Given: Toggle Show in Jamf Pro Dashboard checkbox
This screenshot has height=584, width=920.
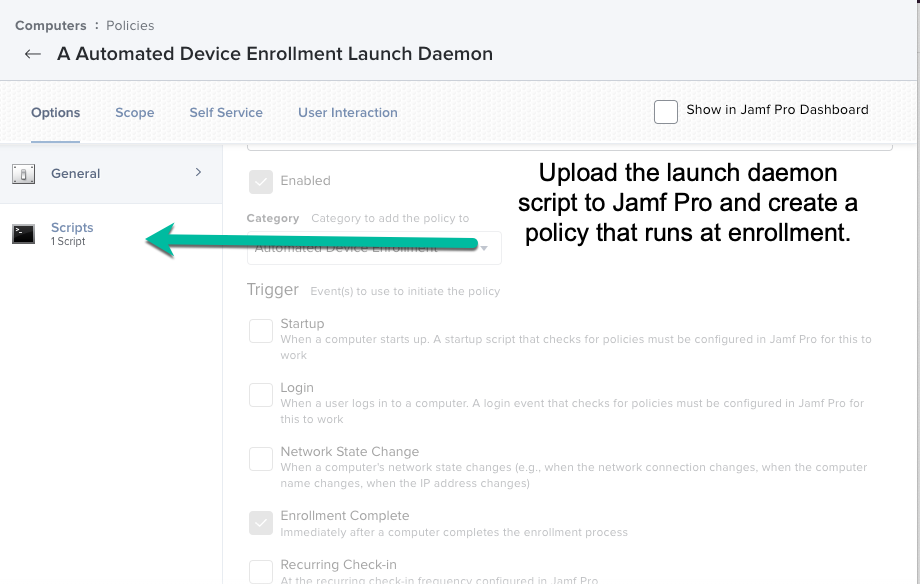Looking at the screenshot, I should [666, 112].
